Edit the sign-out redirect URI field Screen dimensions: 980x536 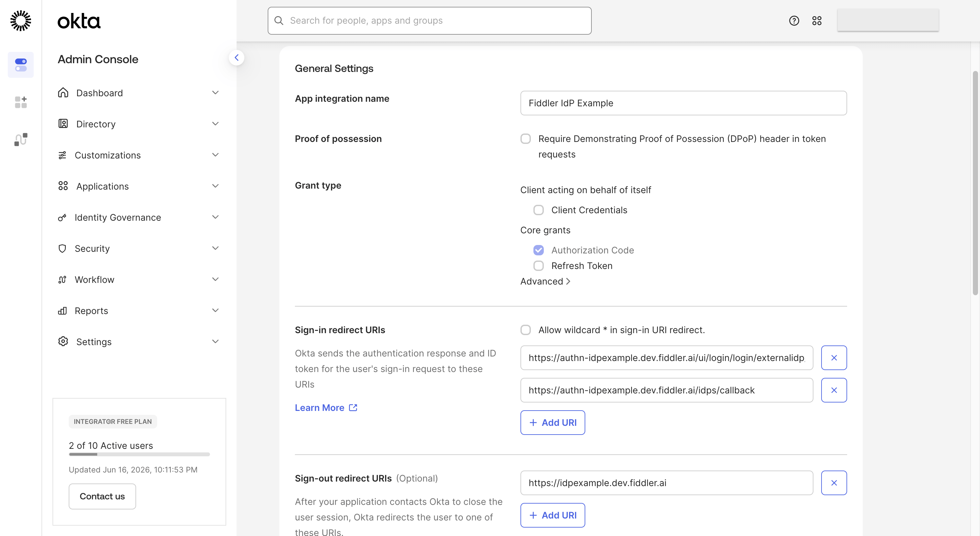click(667, 483)
